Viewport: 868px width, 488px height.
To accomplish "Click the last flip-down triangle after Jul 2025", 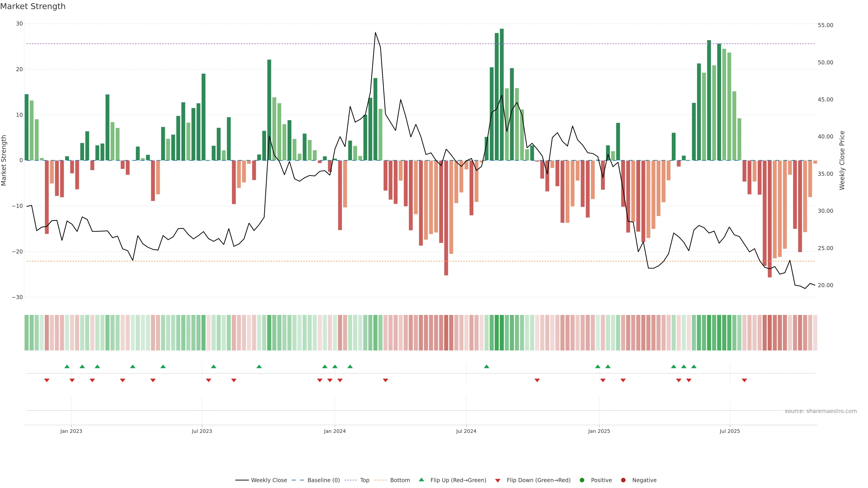I will (744, 380).
